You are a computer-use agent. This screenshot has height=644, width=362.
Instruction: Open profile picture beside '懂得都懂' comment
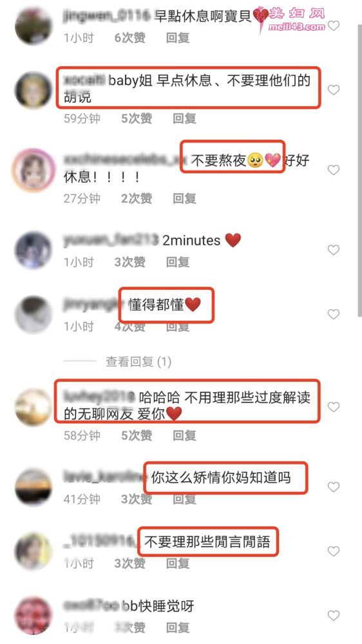(x=33, y=314)
